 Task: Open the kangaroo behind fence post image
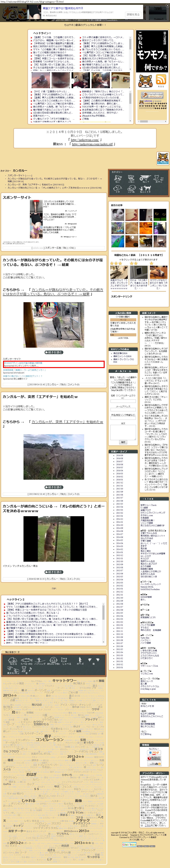54,539
